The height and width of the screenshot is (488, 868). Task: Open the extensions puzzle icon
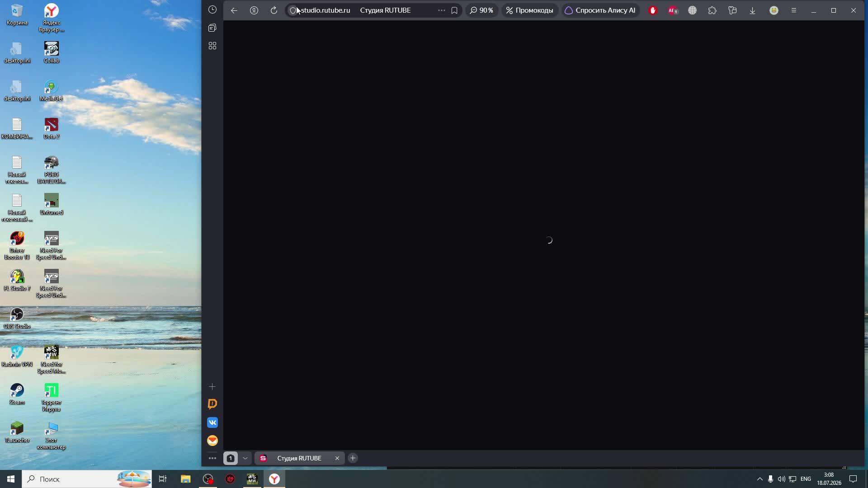[x=712, y=10]
